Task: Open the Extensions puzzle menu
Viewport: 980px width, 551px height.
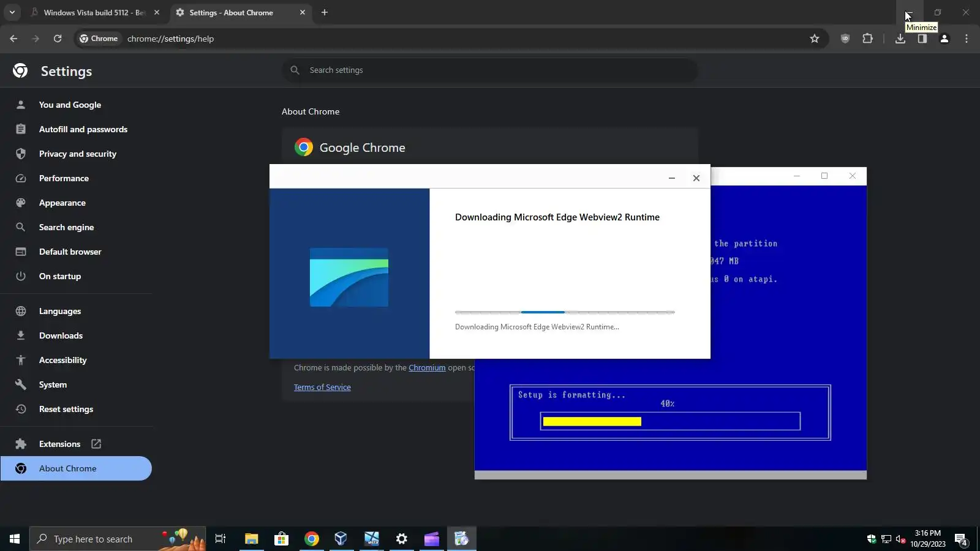Action: 867,39
